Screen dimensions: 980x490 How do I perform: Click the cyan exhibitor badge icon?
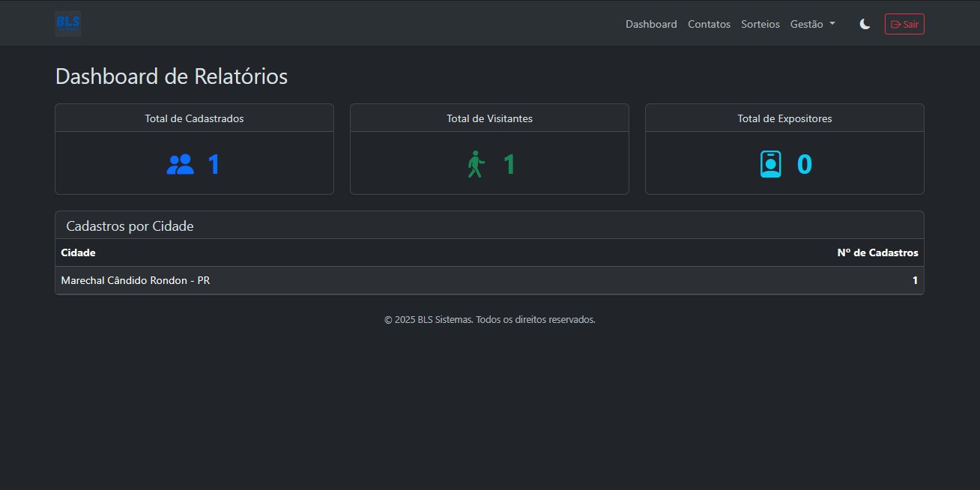click(x=771, y=165)
